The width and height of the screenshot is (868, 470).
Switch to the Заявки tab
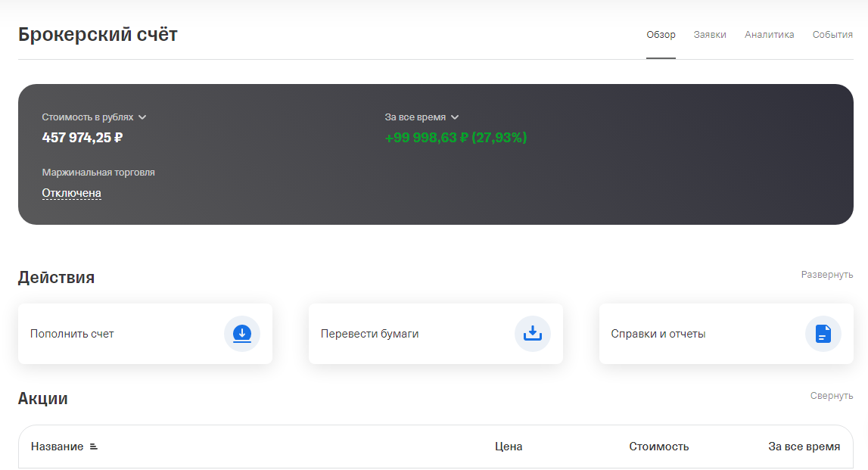pyautogui.click(x=710, y=34)
